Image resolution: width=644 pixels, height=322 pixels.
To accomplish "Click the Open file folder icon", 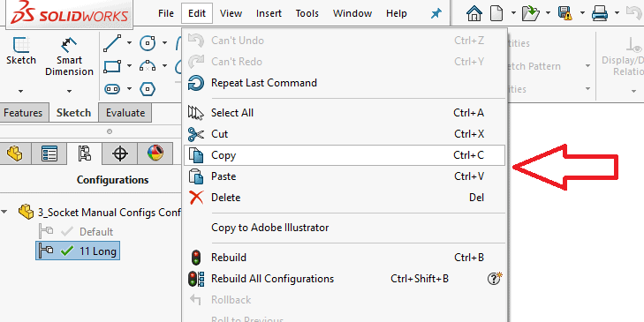I will pyautogui.click(x=530, y=13).
